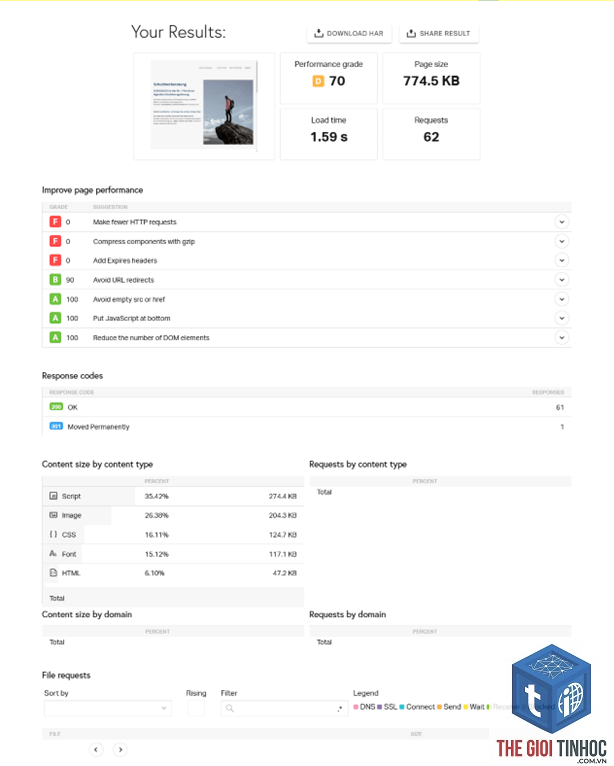Click the HTML 47.2 KB size value
The height and width of the screenshot is (766, 614).
pyautogui.click(x=284, y=573)
